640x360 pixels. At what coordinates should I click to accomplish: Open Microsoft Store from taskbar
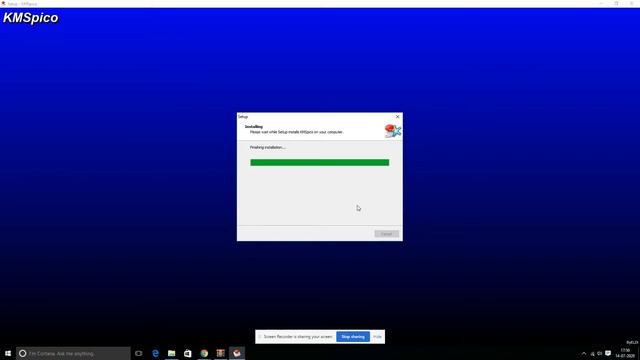(188, 353)
